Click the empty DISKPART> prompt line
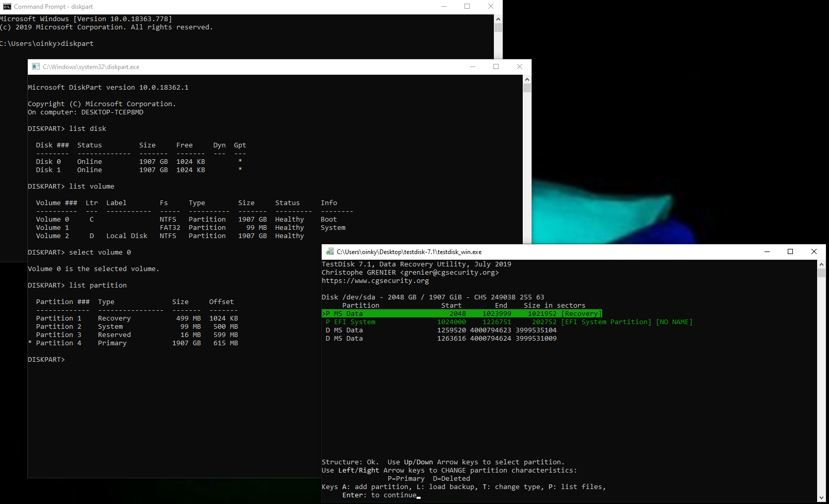Screen dimensions: 829x504 point(46,360)
